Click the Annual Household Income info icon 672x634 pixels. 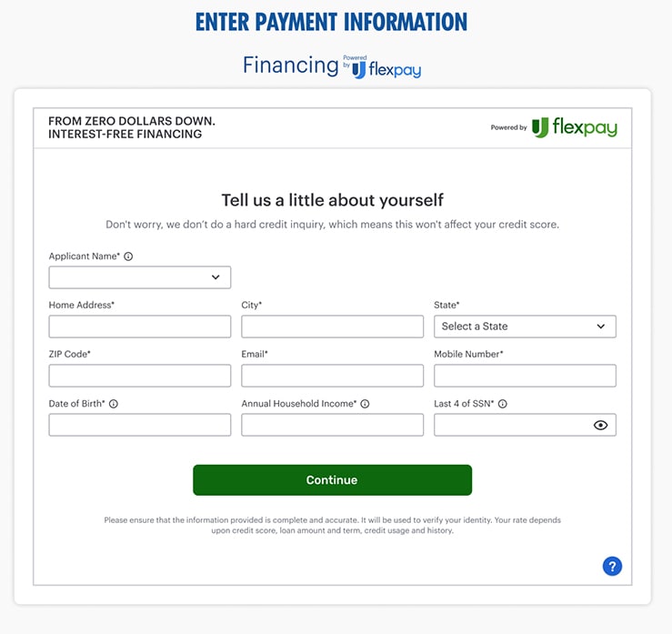point(365,404)
